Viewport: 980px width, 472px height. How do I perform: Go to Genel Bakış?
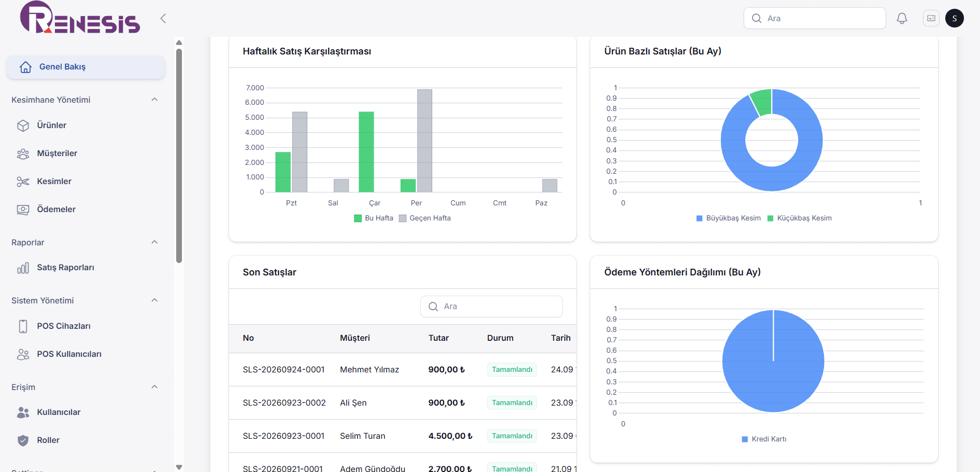[86, 67]
